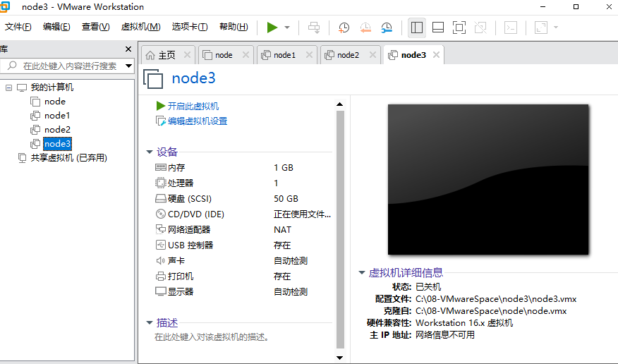This screenshot has width=618, height=364.
Task: Close the library panel
Action: pyautogui.click(x=128, y=49)
